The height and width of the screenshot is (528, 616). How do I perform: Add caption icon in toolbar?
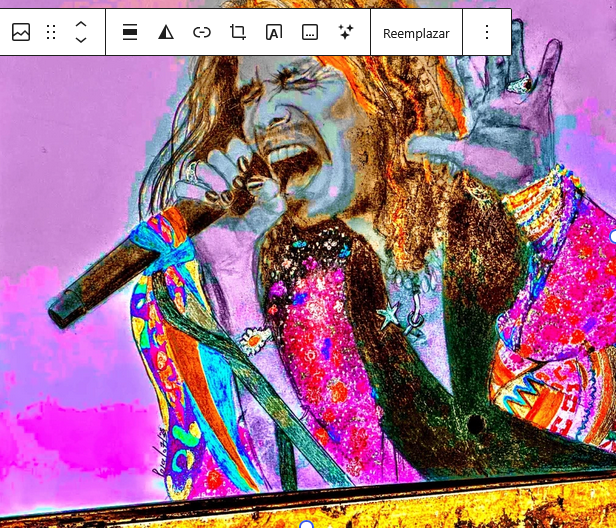coord(310,32)
